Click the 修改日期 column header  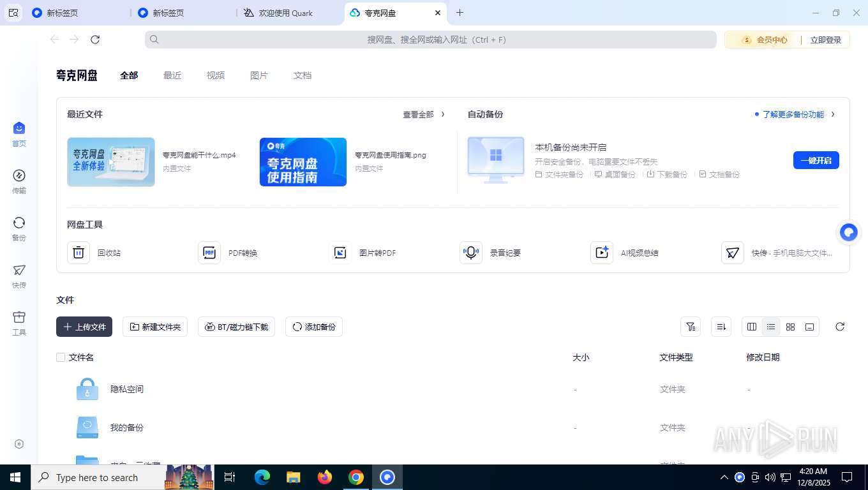(763, 357)
